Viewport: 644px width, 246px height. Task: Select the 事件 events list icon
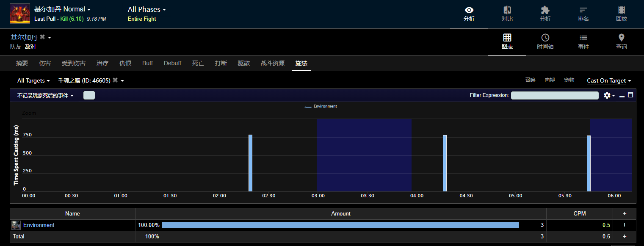click(583, 41)
